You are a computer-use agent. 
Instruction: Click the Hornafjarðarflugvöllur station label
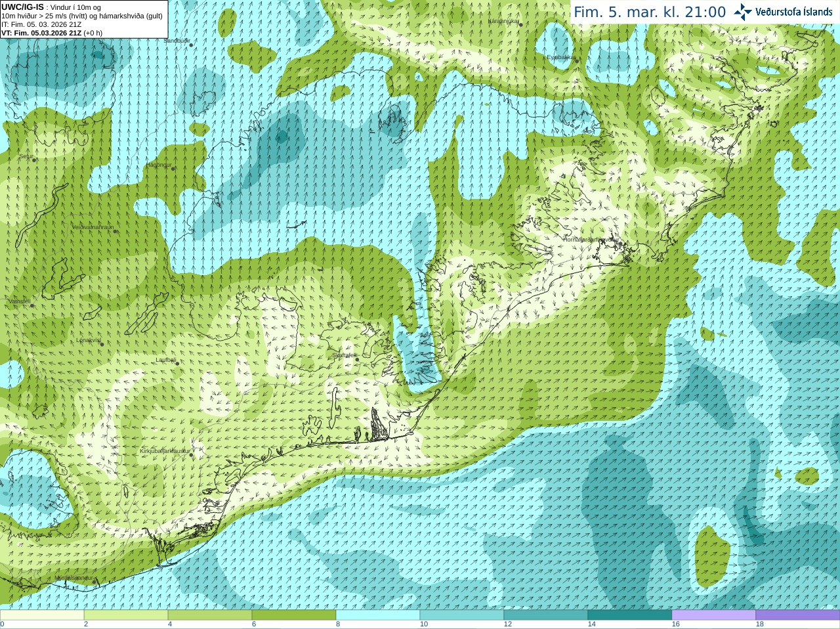[590, 240]
